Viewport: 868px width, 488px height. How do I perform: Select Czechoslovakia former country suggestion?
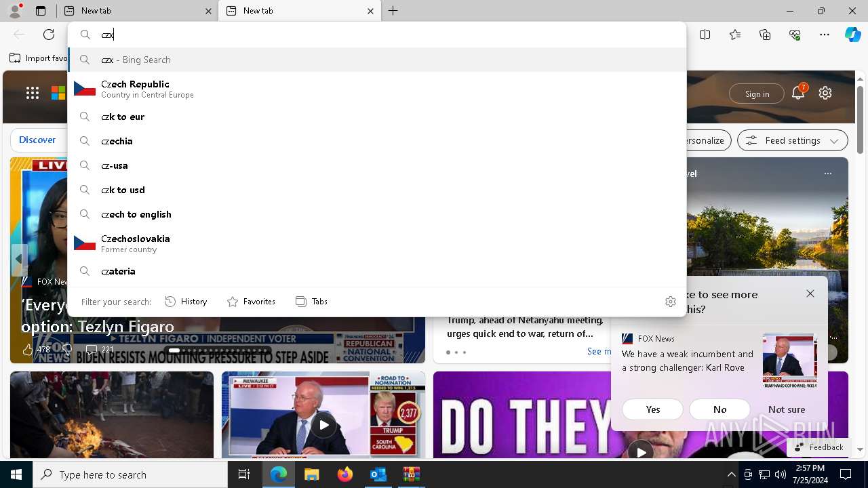[x=377, y=243]
